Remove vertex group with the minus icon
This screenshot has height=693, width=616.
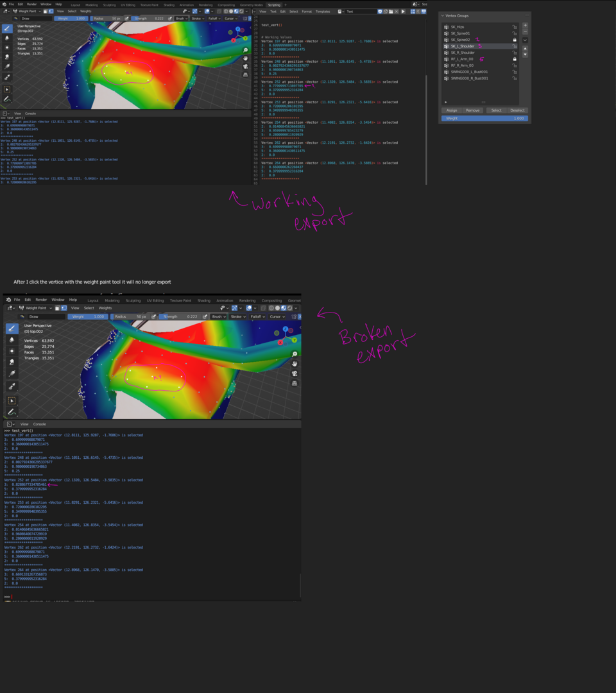click(x=525, y=32)
